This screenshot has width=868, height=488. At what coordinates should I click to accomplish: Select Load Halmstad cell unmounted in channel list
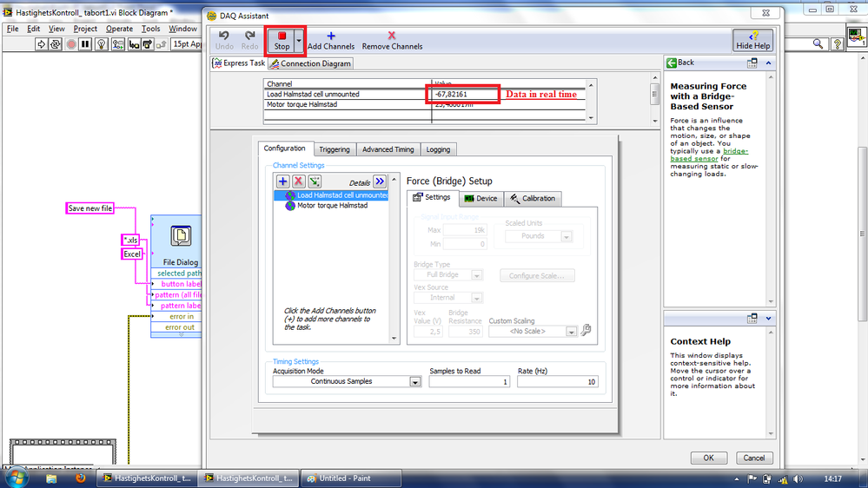pos(331,195)
